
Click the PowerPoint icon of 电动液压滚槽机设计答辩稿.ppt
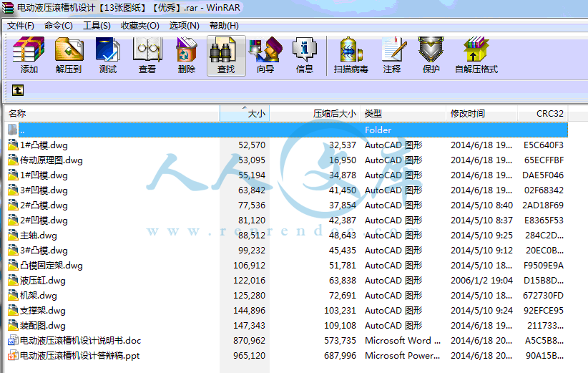pos(13,355)
